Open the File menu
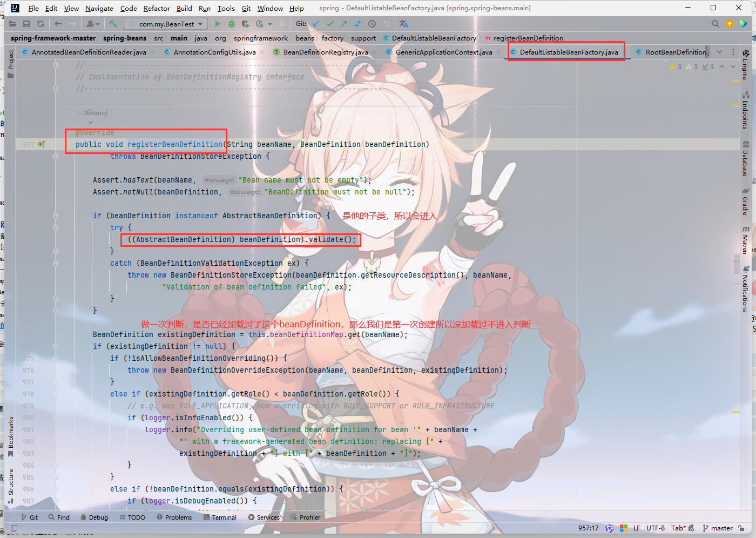Screen dimensions: 756x538 click(x=33, y=8)
